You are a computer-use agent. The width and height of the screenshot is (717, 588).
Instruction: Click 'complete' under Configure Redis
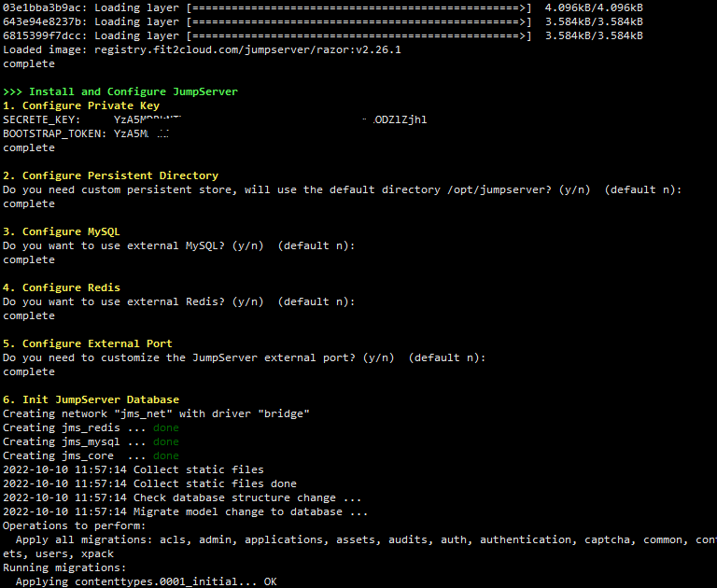[29, 316]
